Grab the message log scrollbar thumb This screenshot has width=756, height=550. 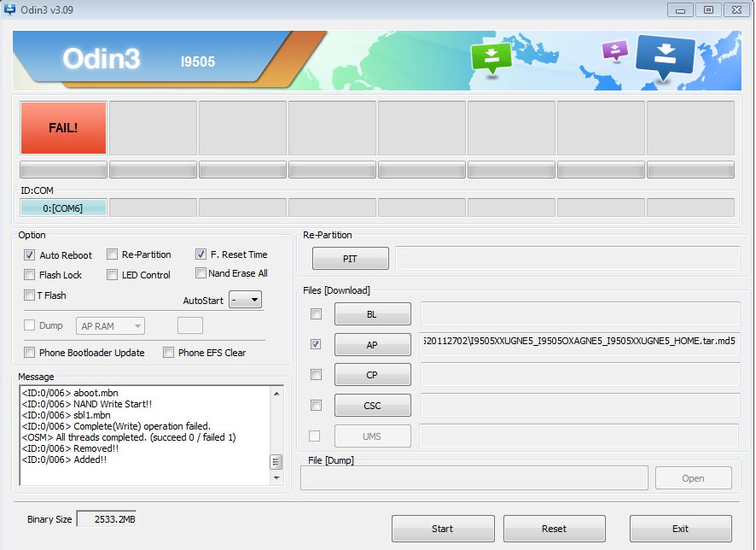276,462
